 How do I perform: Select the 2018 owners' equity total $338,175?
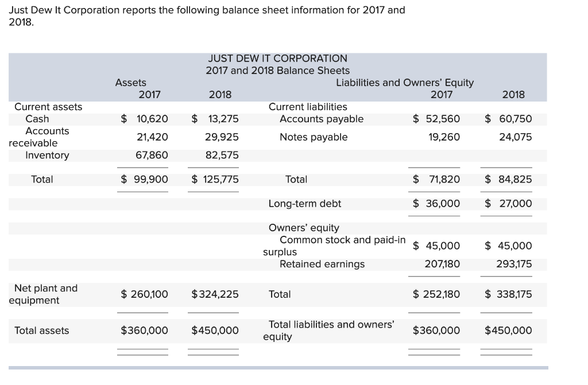tap(508, 294)
